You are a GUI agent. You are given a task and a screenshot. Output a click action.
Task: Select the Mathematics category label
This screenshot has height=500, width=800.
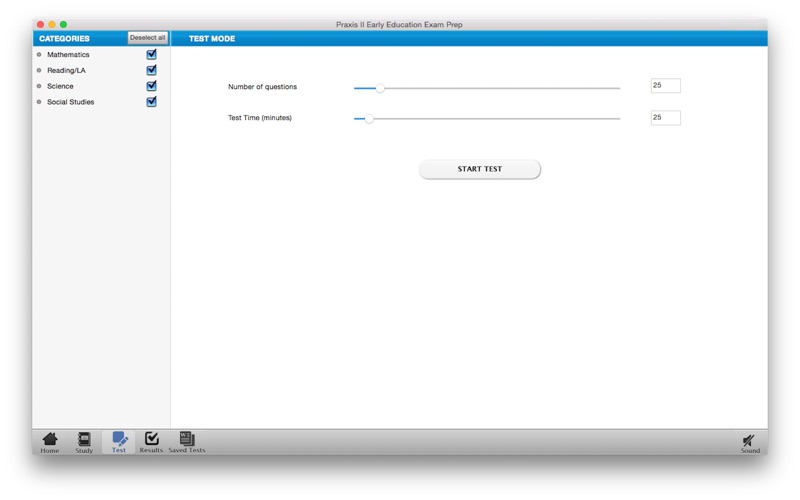[x=68, y=55]
